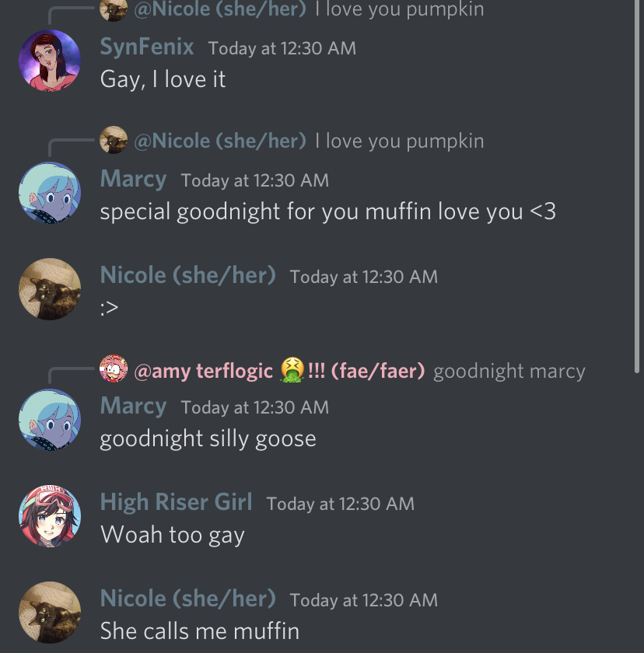Click the @amy terflogic reply mention
The image size is (644, 653).
pyautogui.click(x=279, y=371)
